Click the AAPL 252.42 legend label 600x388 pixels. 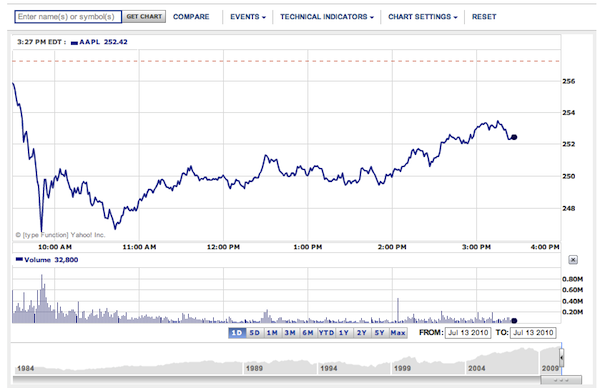(x=99, y=42)
